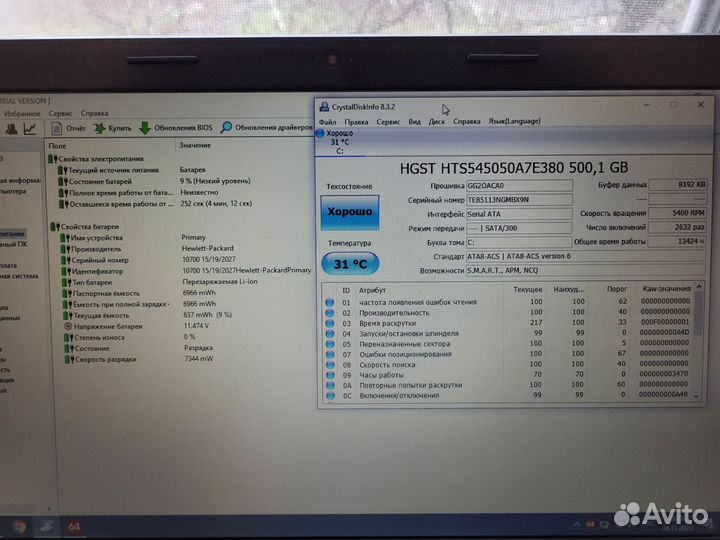This screenshot has height=540, width=720.
Task: Click the status circle for Включения/отключения
Action: pos(330,396)
